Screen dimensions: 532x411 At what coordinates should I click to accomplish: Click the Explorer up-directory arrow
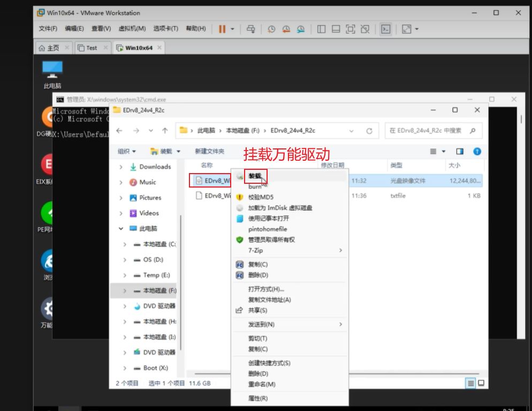(165, 131)
